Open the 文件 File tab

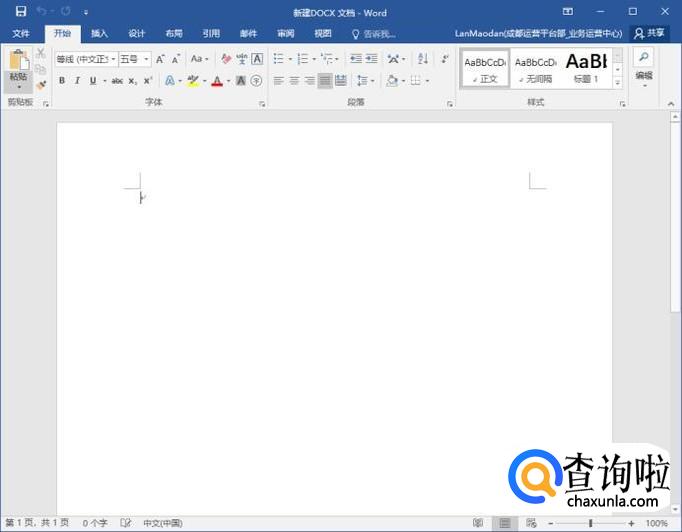click(x=21, y=33)
